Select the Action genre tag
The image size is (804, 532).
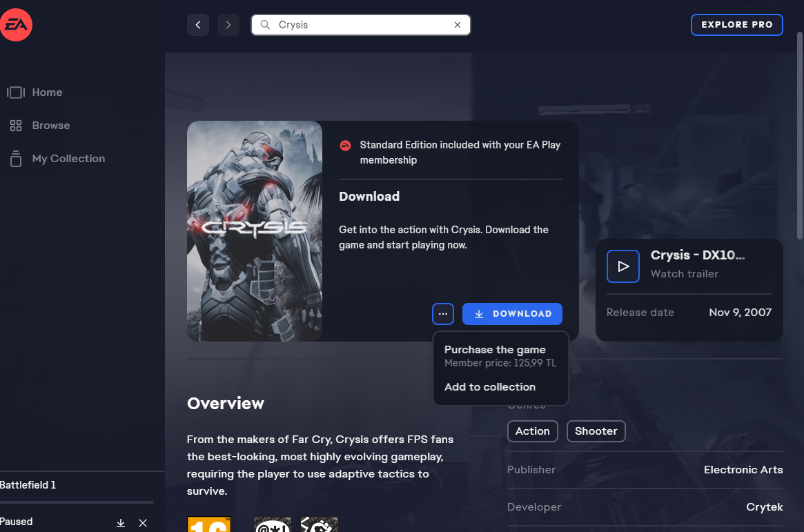pos(532,431)
